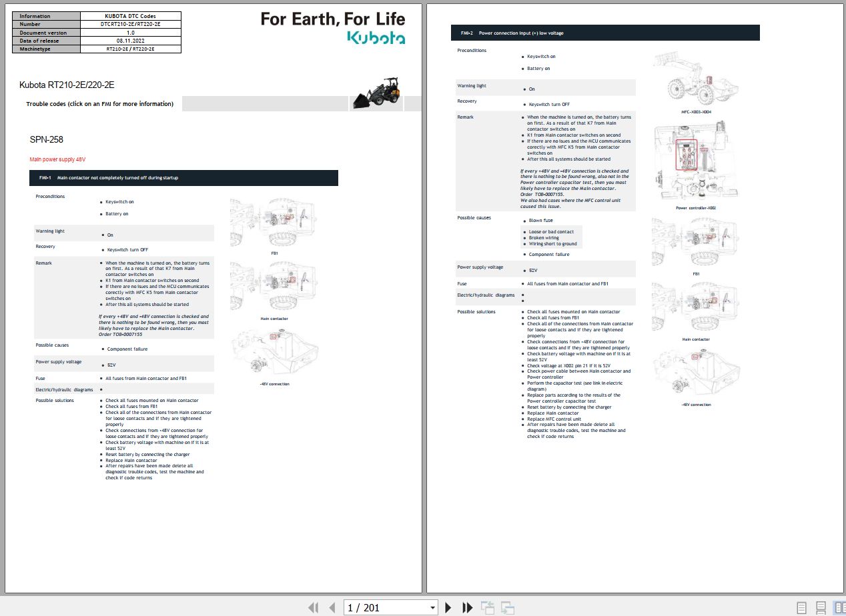
Task: Go to the first page
Action: click(x=313, y=607)
